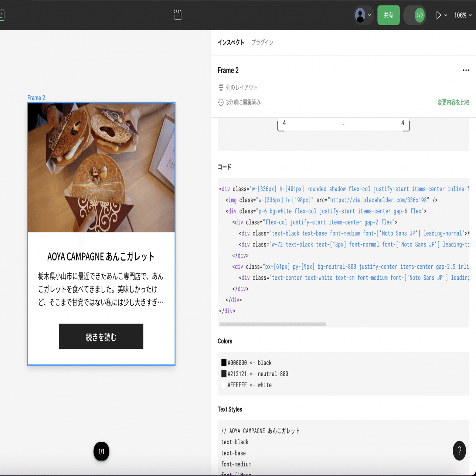
Task: Click the edit history clock icon
Action: tap(221, 102)
